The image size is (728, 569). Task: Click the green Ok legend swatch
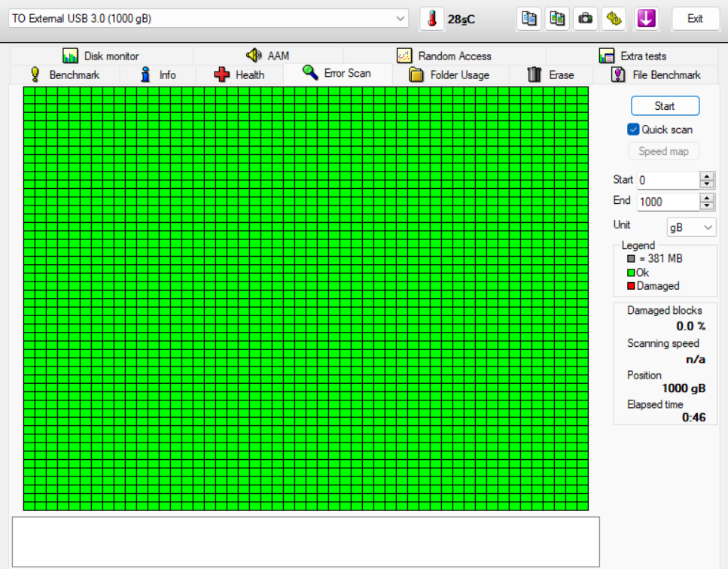[631, 272]
